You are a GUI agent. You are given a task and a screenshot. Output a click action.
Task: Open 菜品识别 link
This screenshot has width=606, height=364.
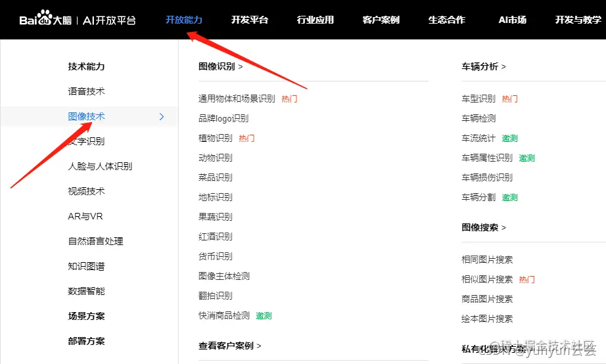(x=216, y=177)
